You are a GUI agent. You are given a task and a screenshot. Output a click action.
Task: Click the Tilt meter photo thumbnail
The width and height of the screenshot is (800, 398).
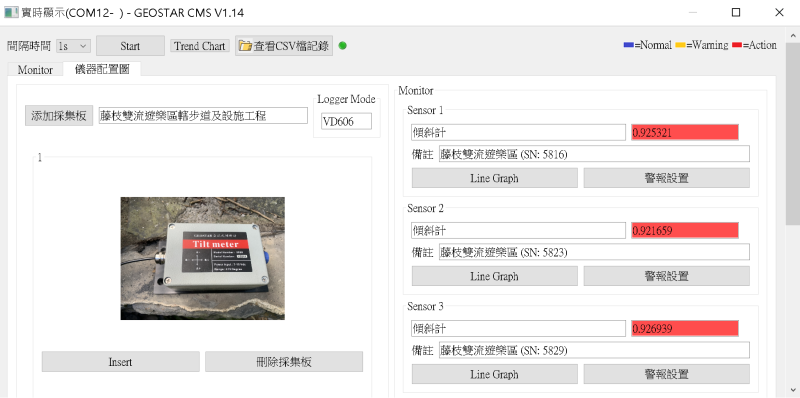coord(203,258)
